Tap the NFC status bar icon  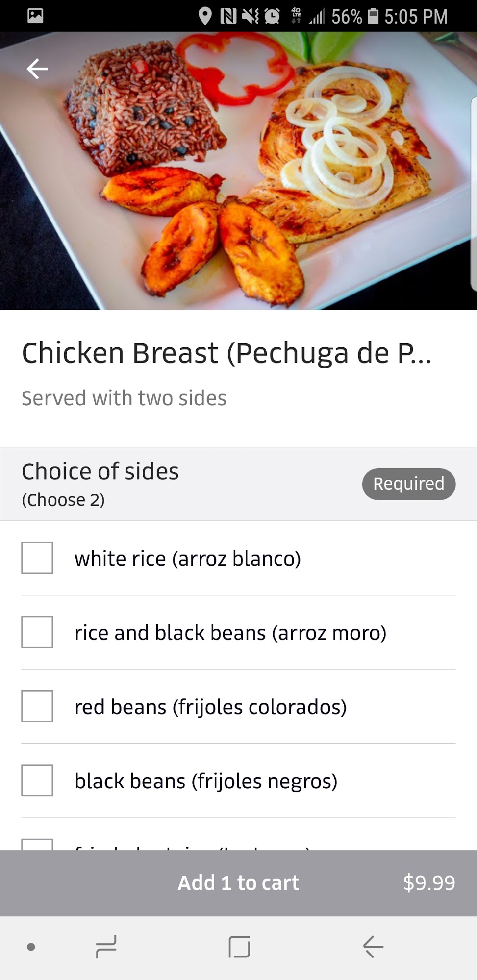coord(228,16)
